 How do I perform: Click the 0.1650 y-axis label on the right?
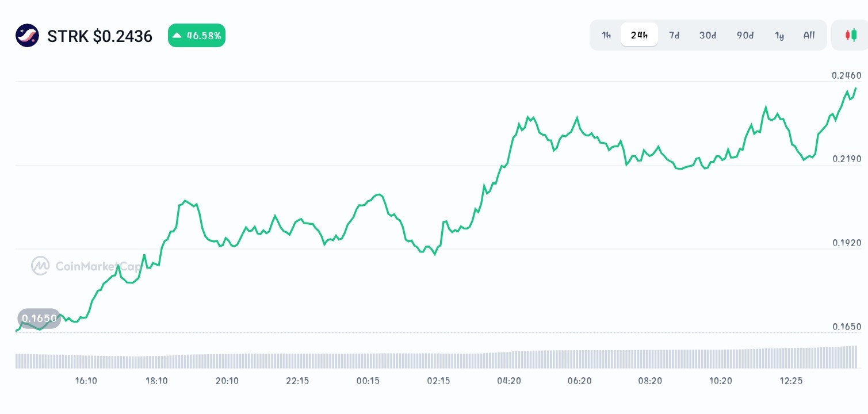tap(847, 327)
